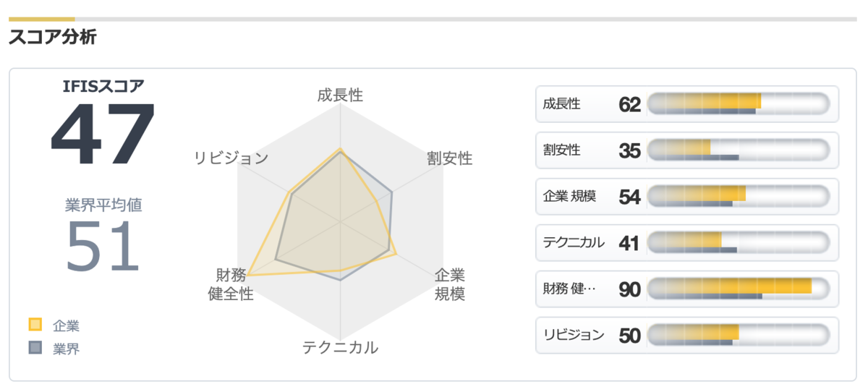Click the テクニカル label below radar chart

(340, 347)
